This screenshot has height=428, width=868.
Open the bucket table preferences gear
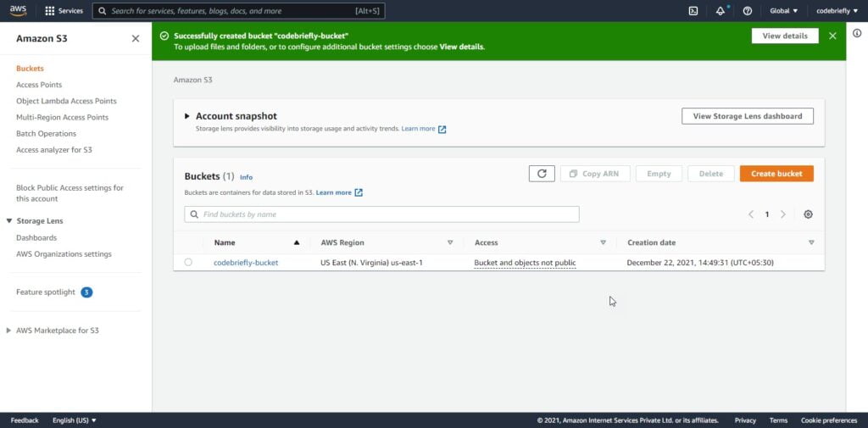[x=808, y=214]
